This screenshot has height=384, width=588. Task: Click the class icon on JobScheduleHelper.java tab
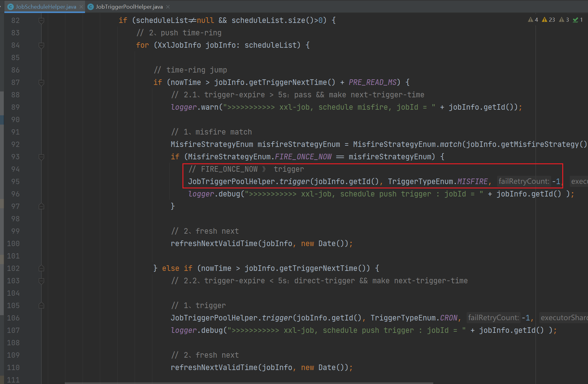11,7
